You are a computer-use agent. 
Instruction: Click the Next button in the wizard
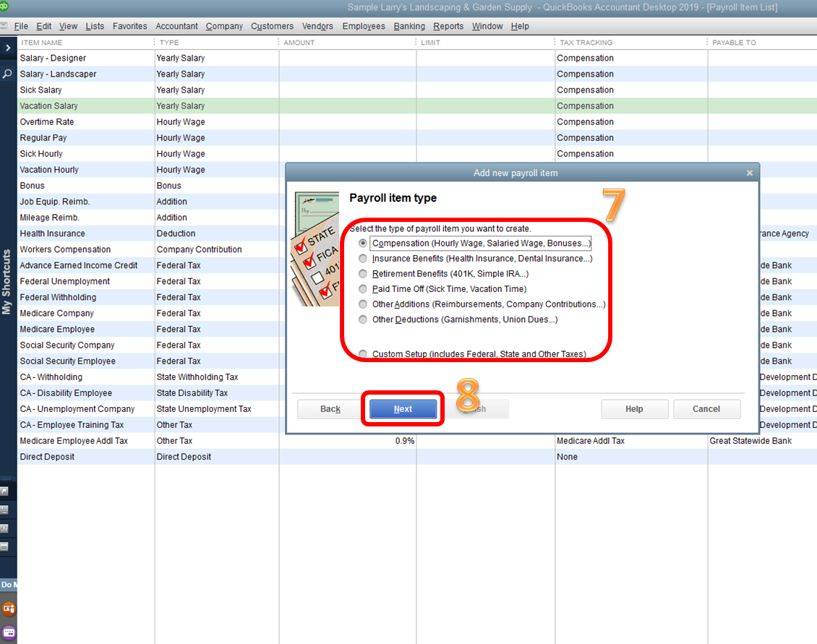403,408
